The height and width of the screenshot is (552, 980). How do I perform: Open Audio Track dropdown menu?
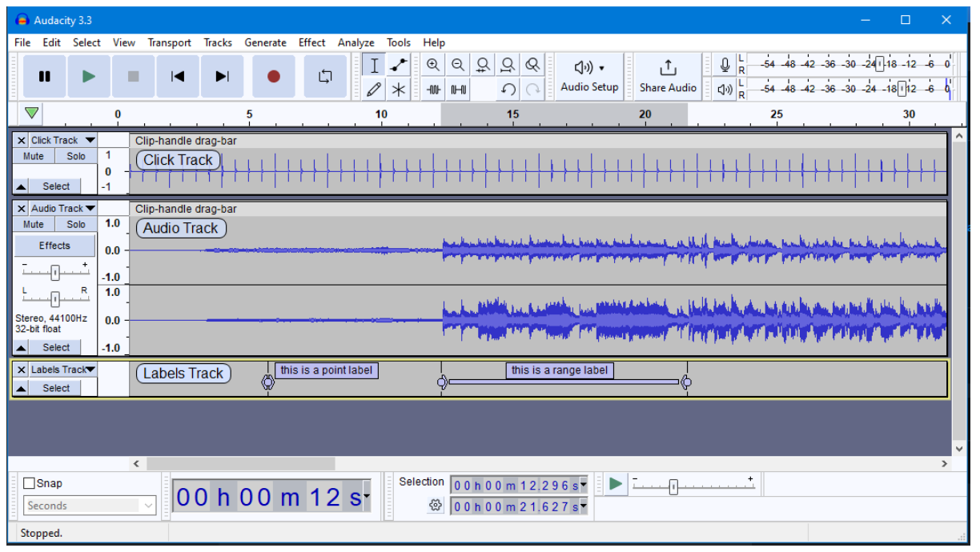[x=62, y=209]
